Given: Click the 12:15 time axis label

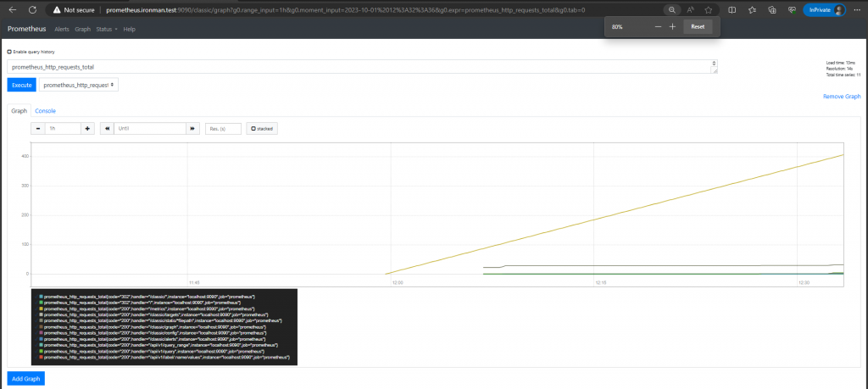Looking at the screenshot, I should 601,282.
